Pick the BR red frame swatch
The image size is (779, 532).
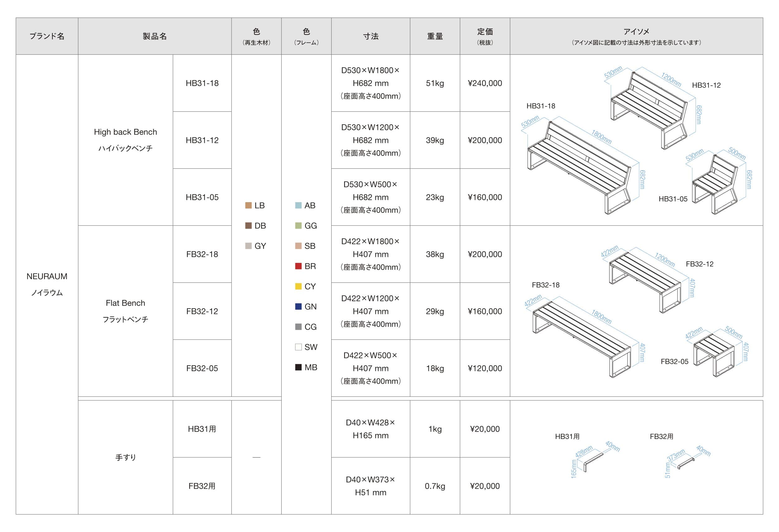tap(298, 266)
